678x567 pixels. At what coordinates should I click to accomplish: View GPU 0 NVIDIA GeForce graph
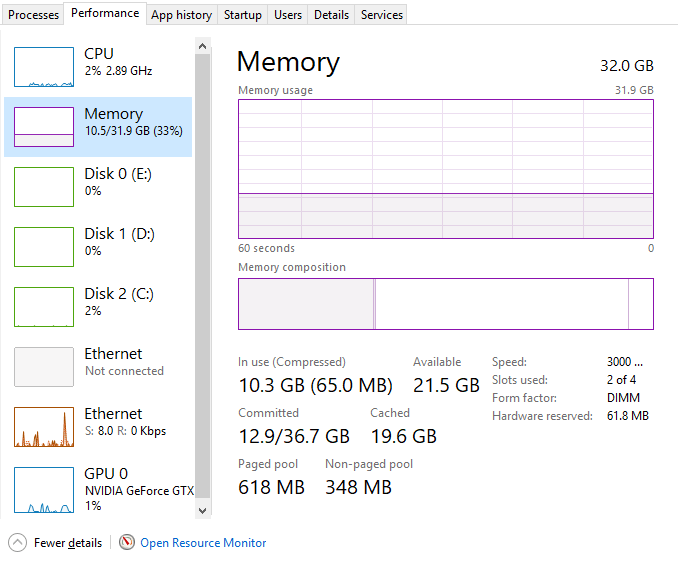(x=44, y=490)
